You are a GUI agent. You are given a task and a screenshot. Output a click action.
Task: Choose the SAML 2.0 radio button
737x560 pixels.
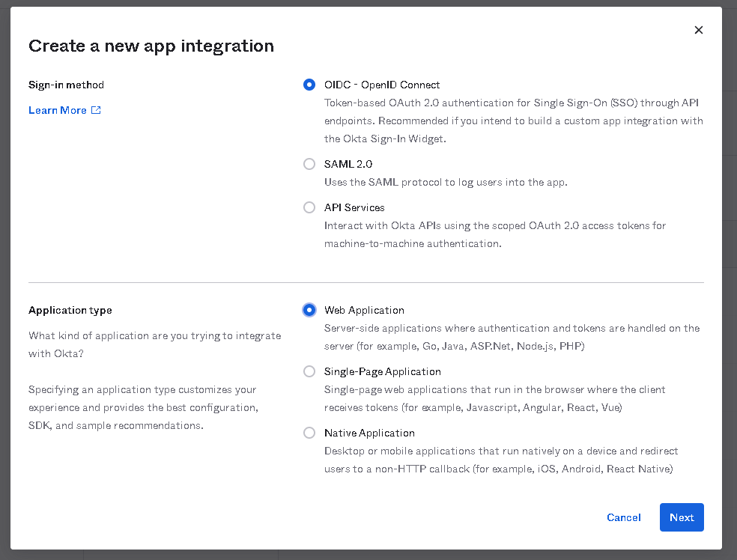(309, 164)
